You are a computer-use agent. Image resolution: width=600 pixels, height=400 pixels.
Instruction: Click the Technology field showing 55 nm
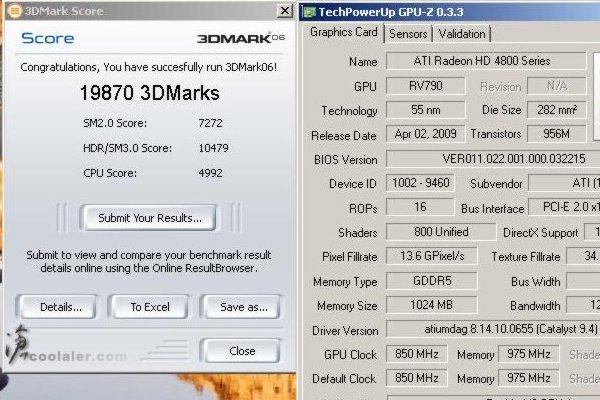click(x=426, y=110)
